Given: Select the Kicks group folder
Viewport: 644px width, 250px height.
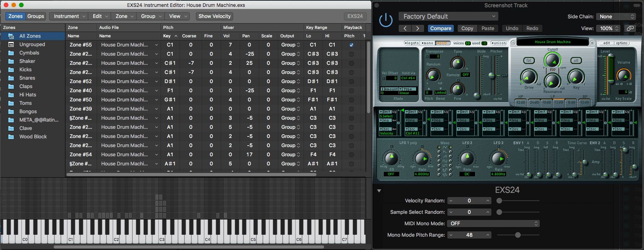Looking at the screenshot, I should tap(25, 69).
